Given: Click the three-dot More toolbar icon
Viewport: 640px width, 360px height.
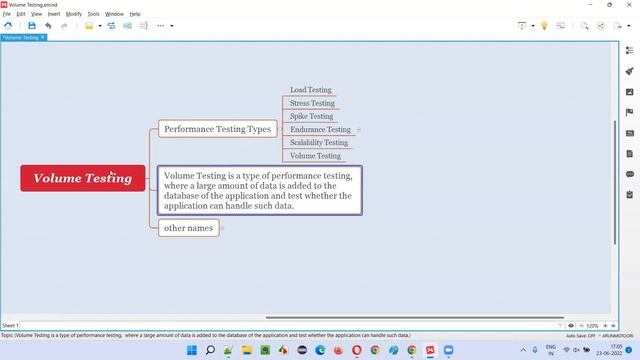Looking at the screenshot, I should [x=160, y=26].
